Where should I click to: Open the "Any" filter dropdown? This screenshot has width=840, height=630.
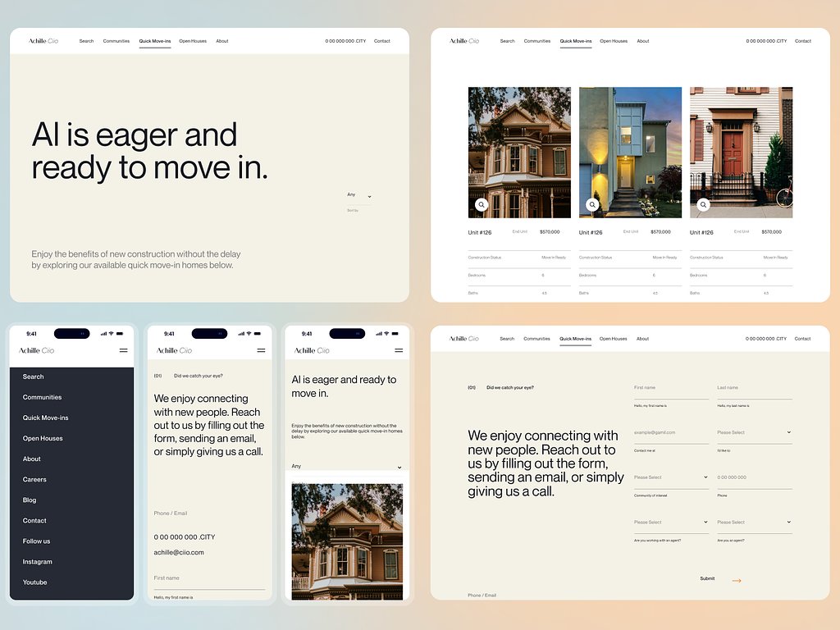[x=358, y=194]
